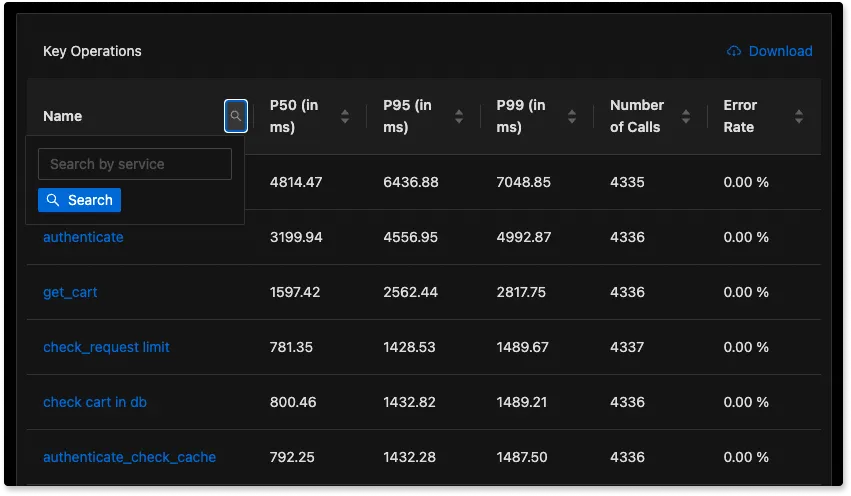Click the P99 value 1487.50
Image resolution: width=851 pixels, height=496 pixels.
tap(522, 457)
